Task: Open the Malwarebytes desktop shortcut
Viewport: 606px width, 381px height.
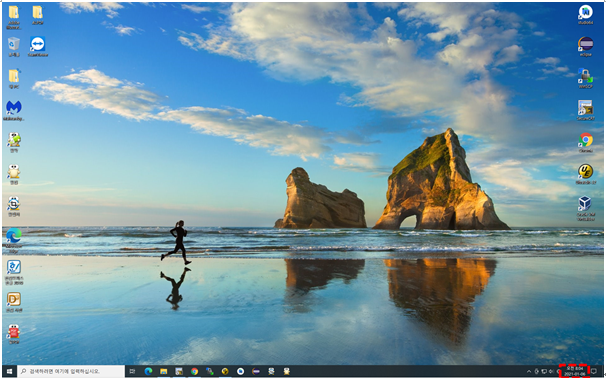Action: 14,111
